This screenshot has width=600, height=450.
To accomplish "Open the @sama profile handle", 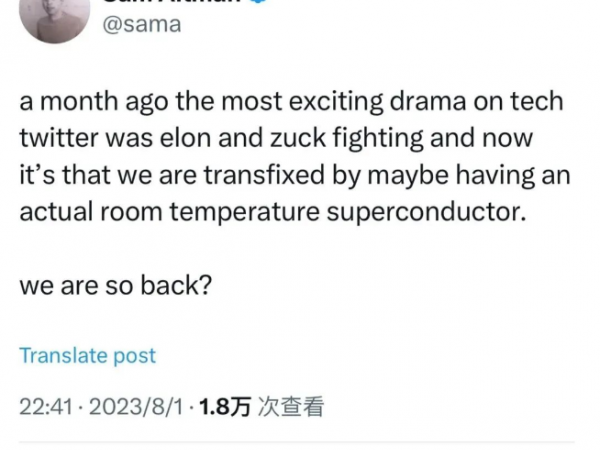I will [141, 25].
